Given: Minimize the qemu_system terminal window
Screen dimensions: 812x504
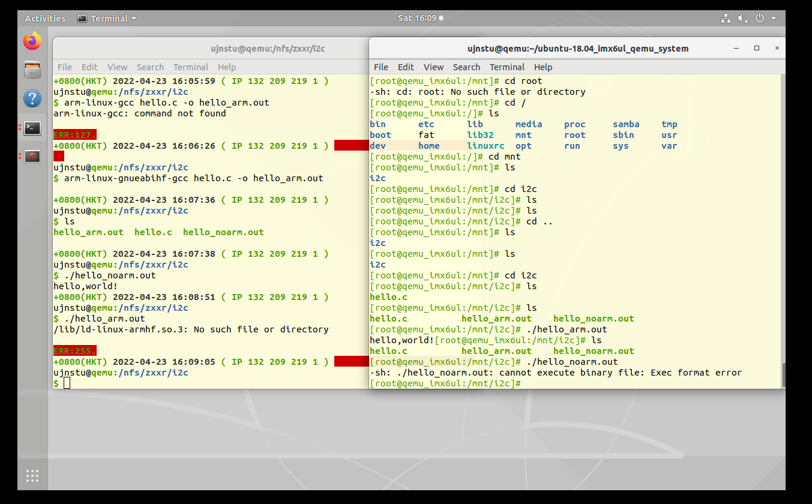Looking at the screenshot, I should pyautogui.click(x=736, y=48).
